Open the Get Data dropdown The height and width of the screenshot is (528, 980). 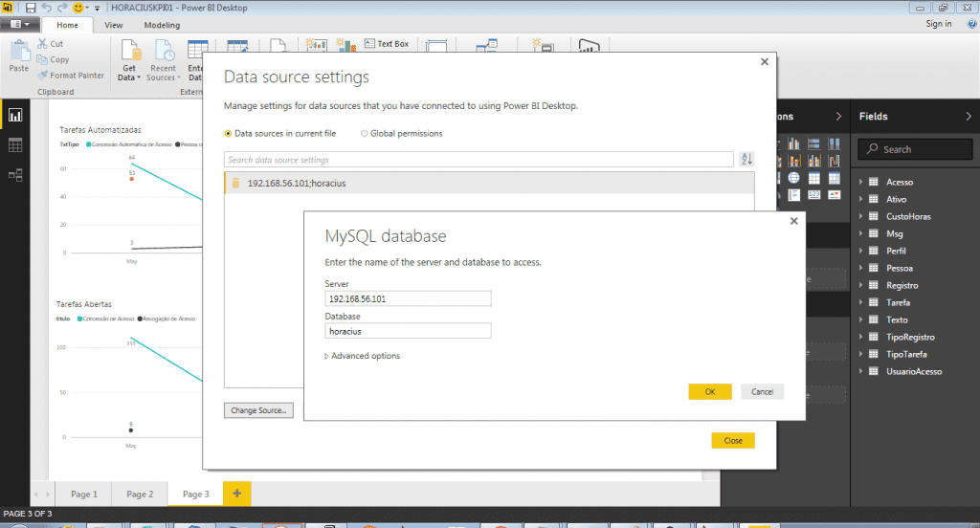click(129, 60)
